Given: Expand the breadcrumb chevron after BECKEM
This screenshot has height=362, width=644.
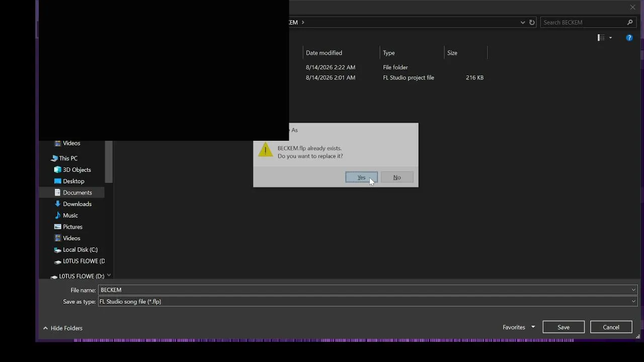Looking at the screenshot, I should pos(303,23).
